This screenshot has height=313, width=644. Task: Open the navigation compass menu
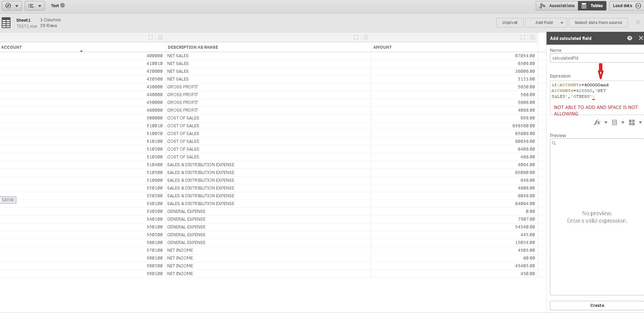click(12, 6)
